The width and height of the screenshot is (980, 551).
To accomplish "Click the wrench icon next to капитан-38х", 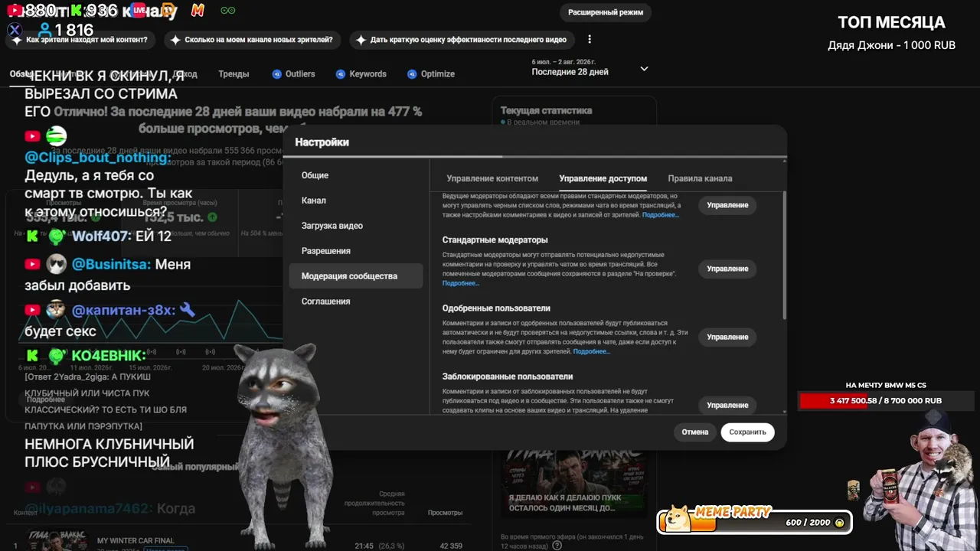I will click(187, 310).
